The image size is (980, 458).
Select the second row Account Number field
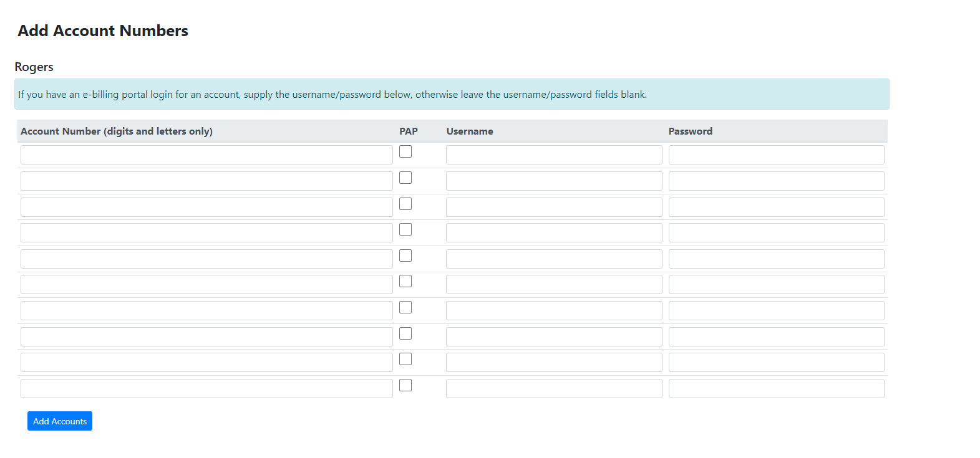(x=206, y=181)
